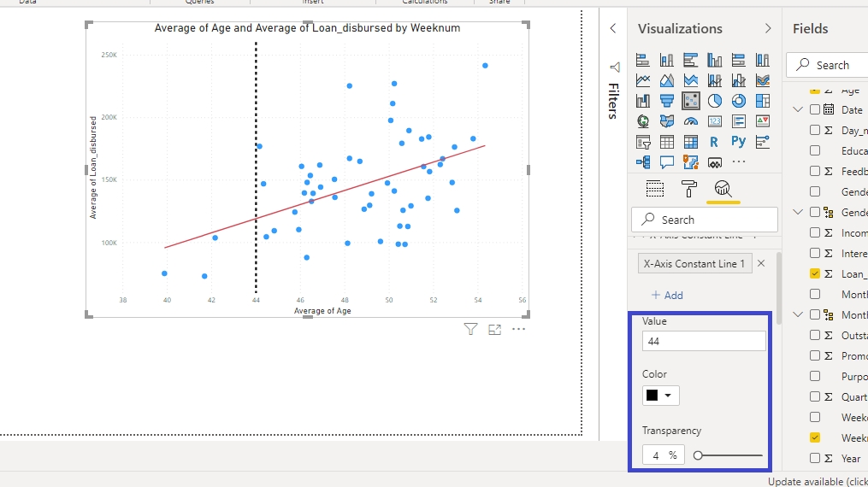868x487 pixels.
Task: Click Add to create constant line
Action: pyautogui.click(x=667, y=295)
